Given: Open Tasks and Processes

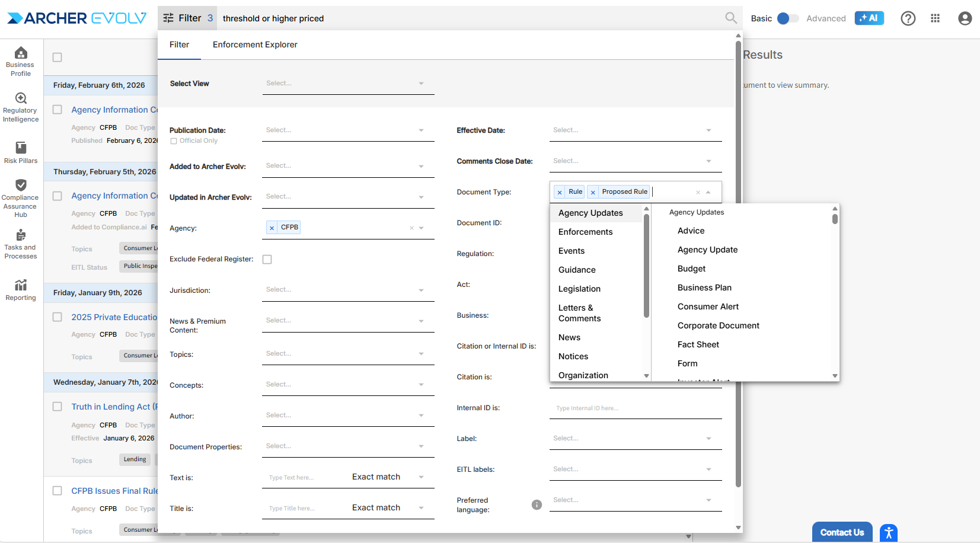Looking at the screenshot, I should pyautogui.click(x=21, y=244).
